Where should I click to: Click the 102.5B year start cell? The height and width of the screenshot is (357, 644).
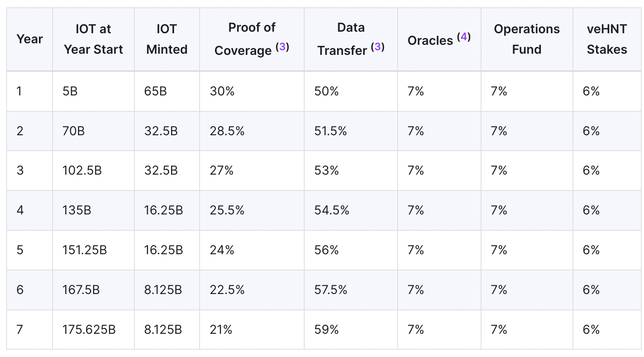82,170
